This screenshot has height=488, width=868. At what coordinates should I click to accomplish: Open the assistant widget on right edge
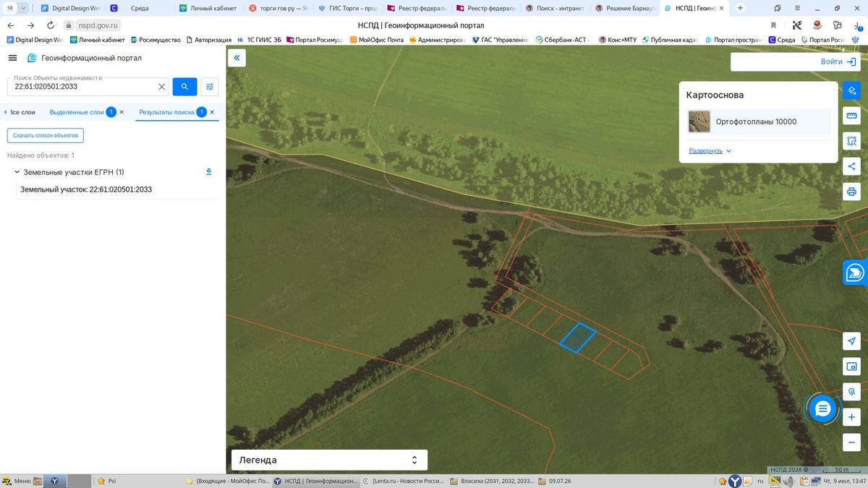click(x=856, y=273)
